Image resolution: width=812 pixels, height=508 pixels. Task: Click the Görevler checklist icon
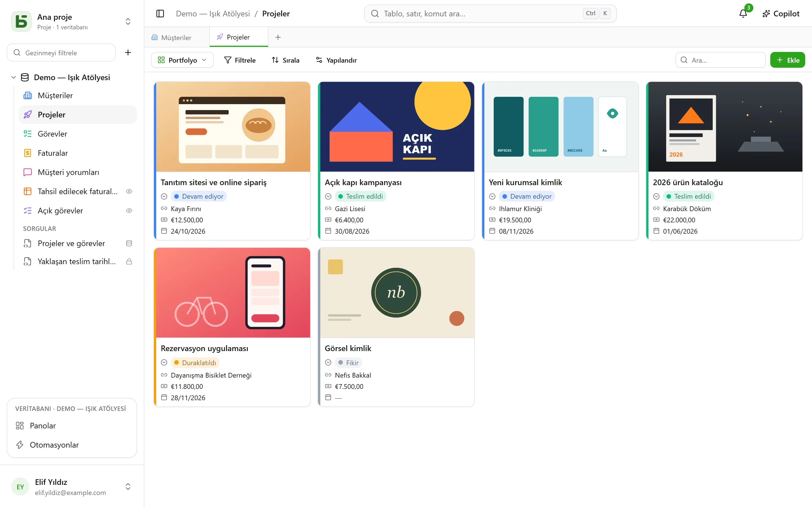28,134
